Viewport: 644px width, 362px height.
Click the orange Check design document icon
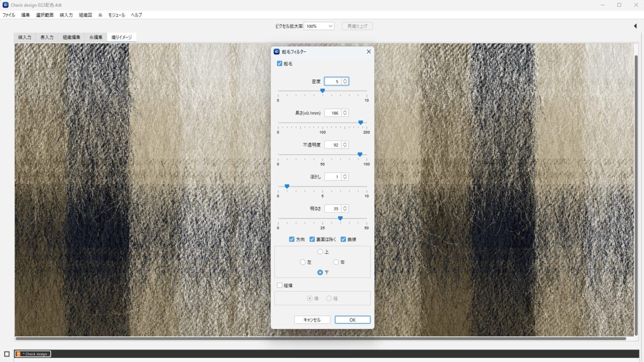pyautogui.click(x=18, y=354)
